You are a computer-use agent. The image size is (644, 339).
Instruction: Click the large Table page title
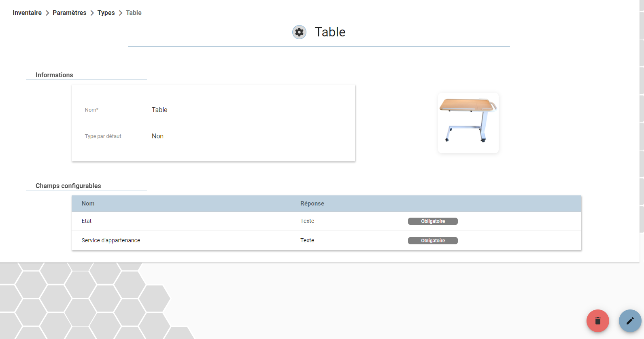330,32
